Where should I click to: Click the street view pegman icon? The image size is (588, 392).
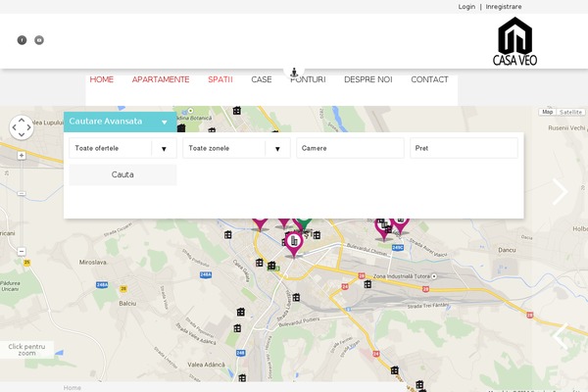coord(294,72)
